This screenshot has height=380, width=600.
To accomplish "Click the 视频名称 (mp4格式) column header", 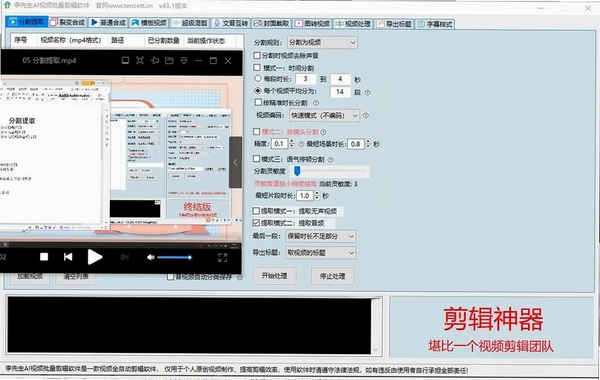I will [x=71, y=40].
